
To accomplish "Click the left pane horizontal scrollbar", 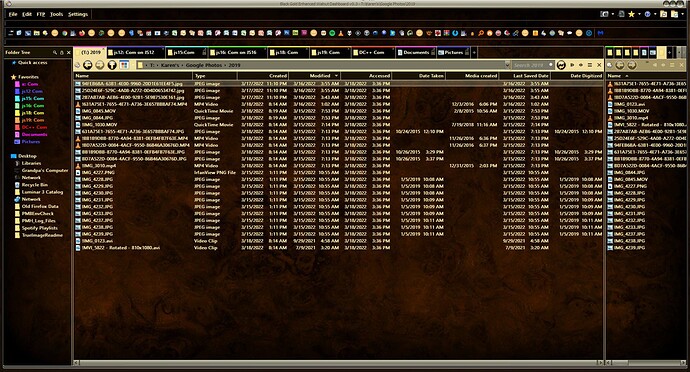I will click(339, 362).
